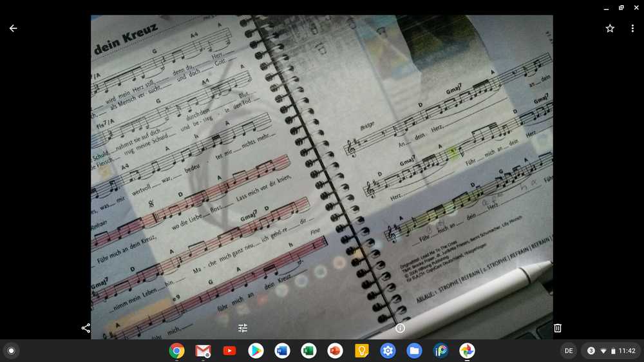The image size is (644, 362).
Task: Open Microsoft Excel from shelf
Action: pos(308,350)
